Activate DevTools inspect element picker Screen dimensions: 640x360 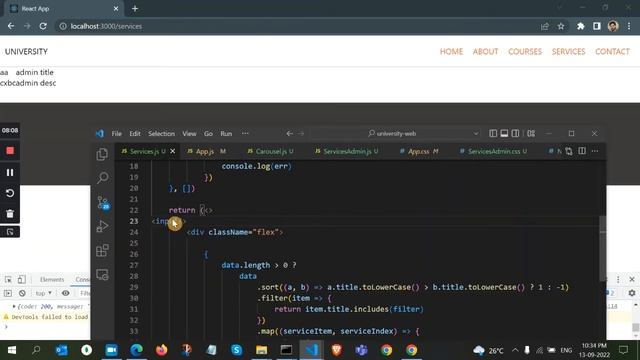(x=8, y=280)
